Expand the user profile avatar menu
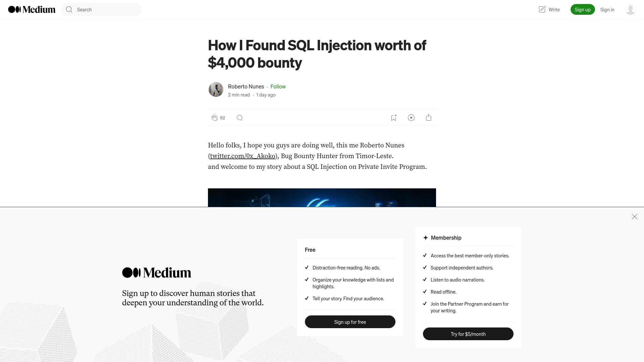 [630, 9]
